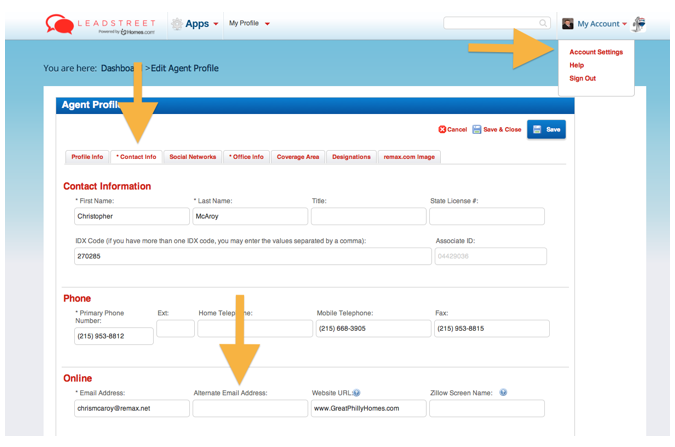Go to the remax.com Image tab
The image size is (675, 447).
tap(409, 157)
